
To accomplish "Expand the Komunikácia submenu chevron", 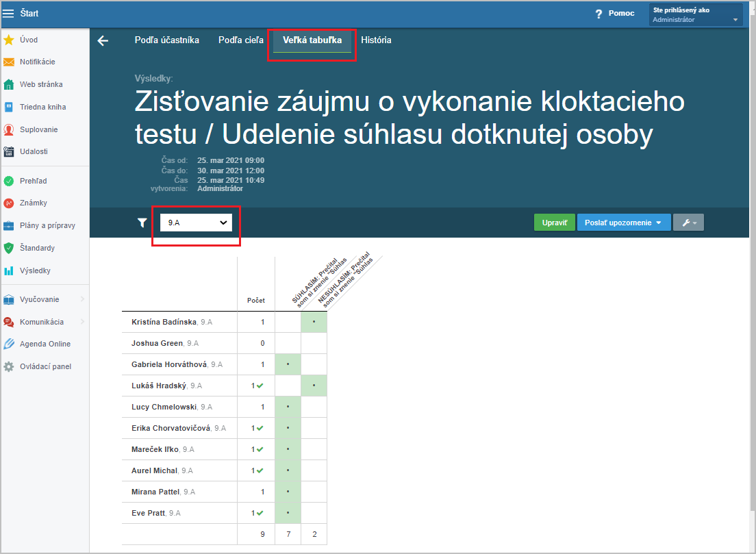I will point(82,322).
